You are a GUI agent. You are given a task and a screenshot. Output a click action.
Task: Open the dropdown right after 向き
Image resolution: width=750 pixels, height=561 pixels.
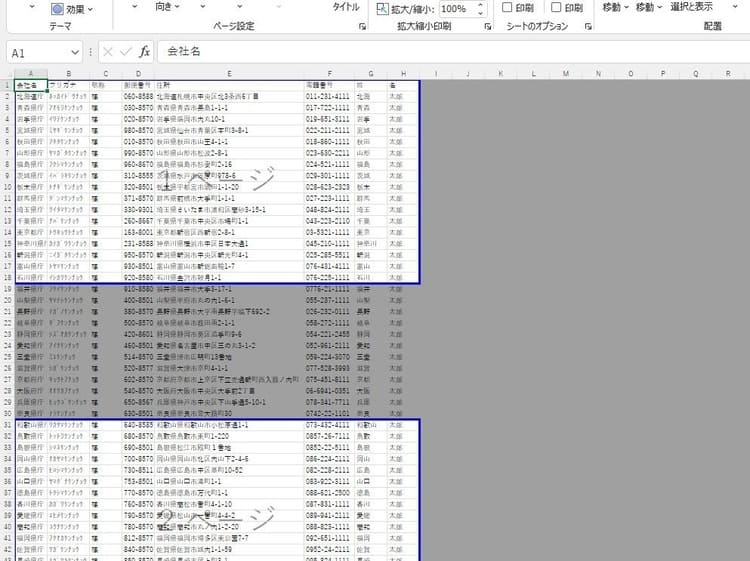click(203, 7)
